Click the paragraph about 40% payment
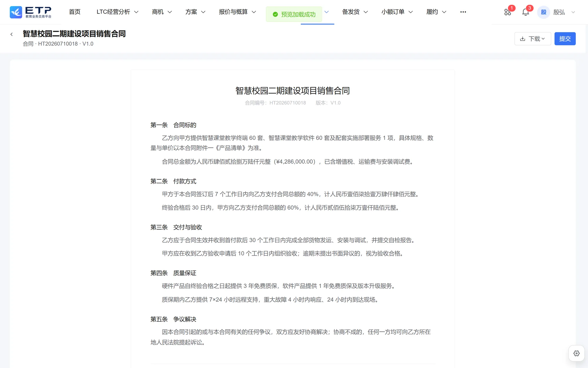 pos(291,194)
